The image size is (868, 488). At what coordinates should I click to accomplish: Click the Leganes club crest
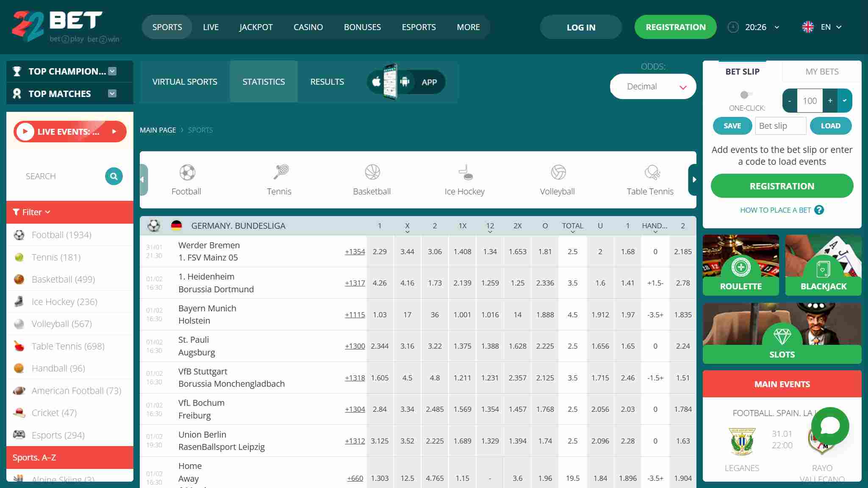(742, 442)
